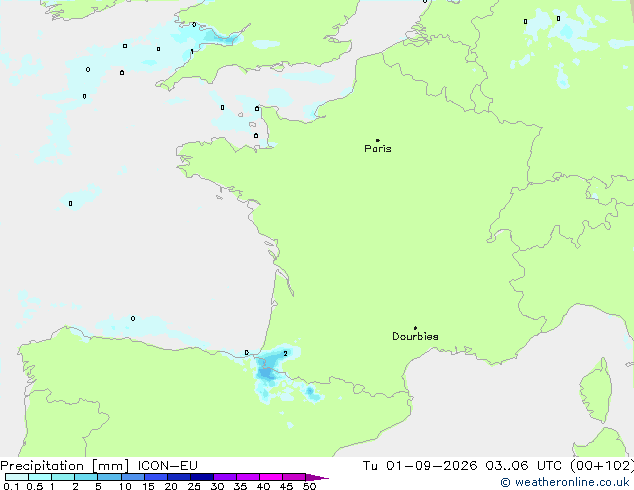Click the ICON-EU model label

[x=167, y=466]
